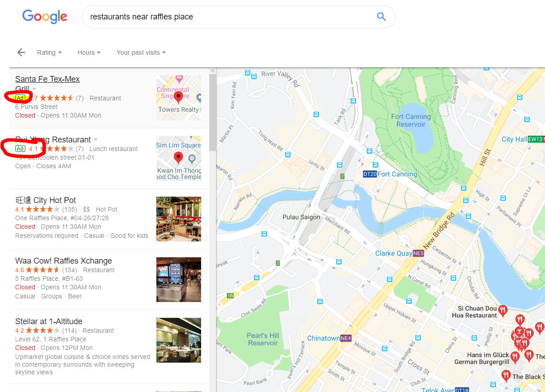Image resolution: width=545 pixels, height=392 pixels.
Task: Click The Black S restaurant map pin
Action: 506,375
